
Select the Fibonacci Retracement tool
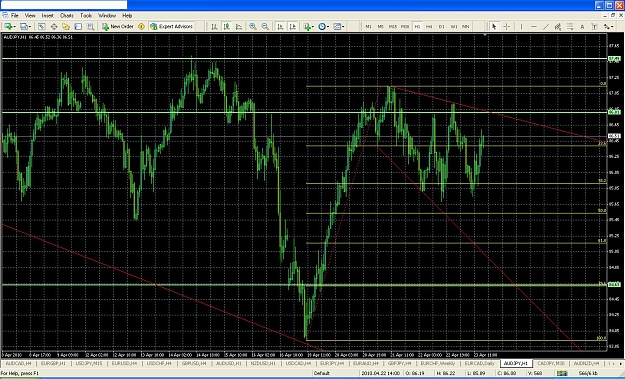[x=570, y=26]
